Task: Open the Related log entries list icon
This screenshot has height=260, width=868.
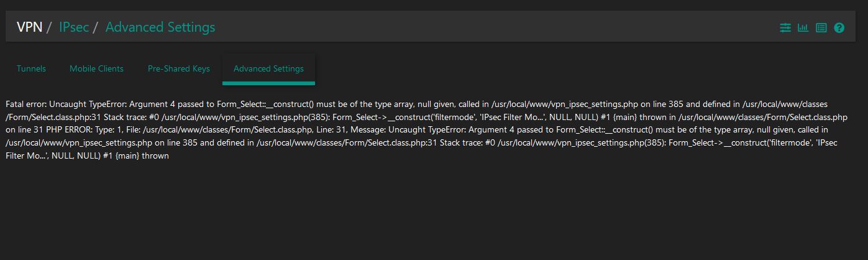Action: click(821, 28)
